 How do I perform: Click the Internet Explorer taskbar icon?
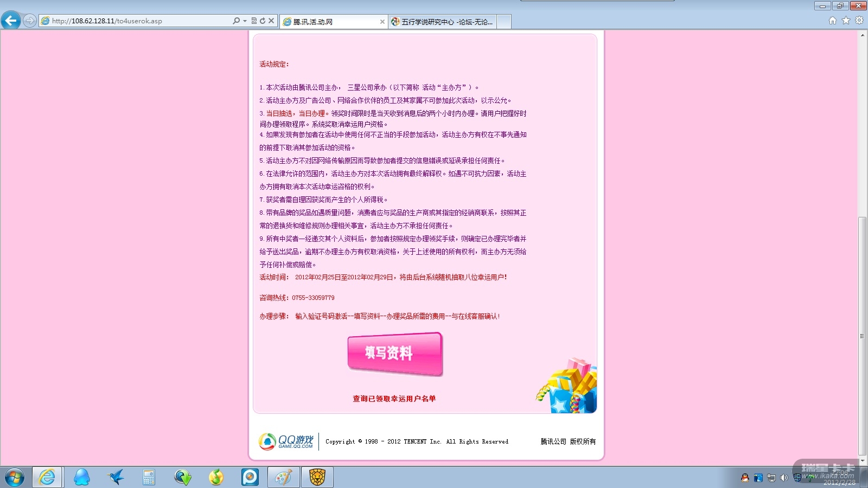[x=47, y=477]
